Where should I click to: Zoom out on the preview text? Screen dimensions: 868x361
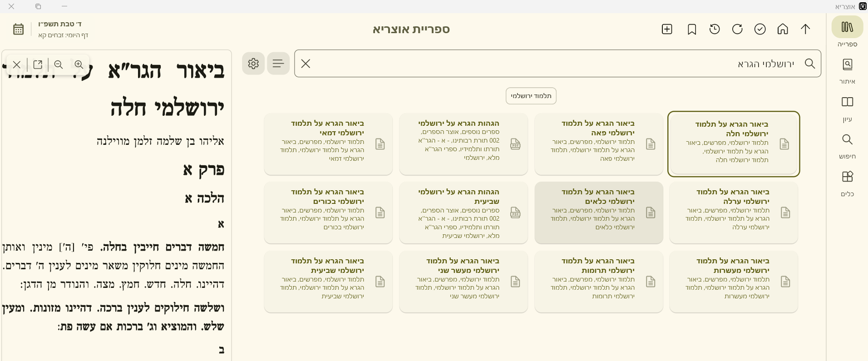click(x=59, y=64)
